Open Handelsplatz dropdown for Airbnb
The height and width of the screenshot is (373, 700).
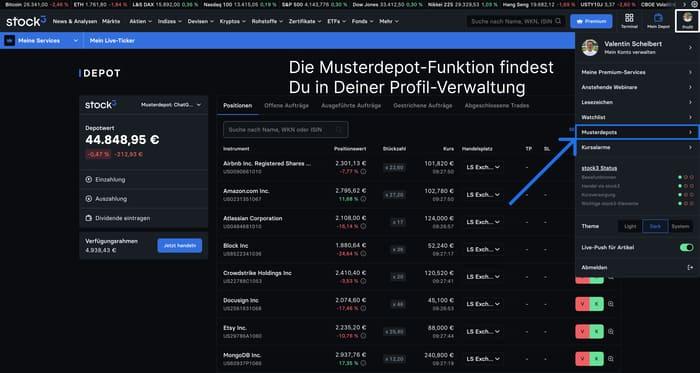tap(483, 167)
